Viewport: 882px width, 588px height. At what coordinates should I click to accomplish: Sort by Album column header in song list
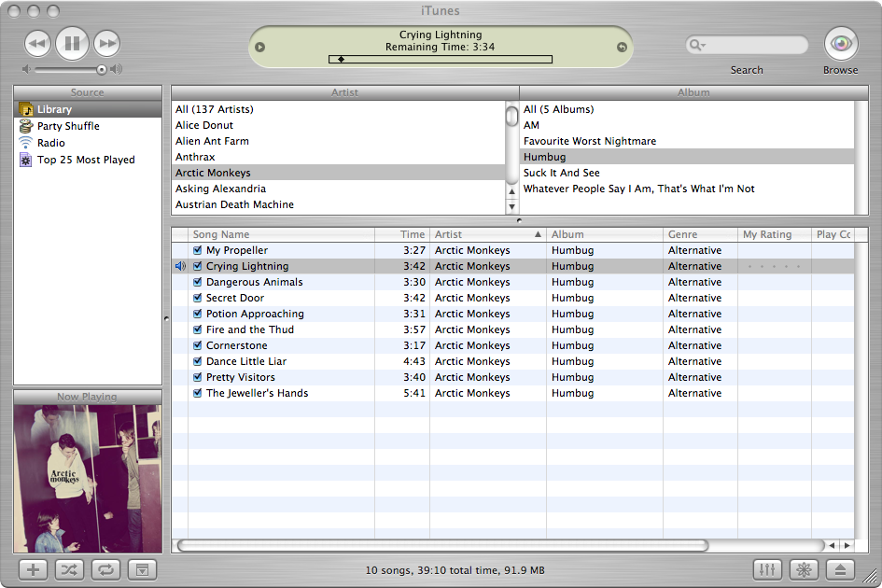[x=605, y=234]
